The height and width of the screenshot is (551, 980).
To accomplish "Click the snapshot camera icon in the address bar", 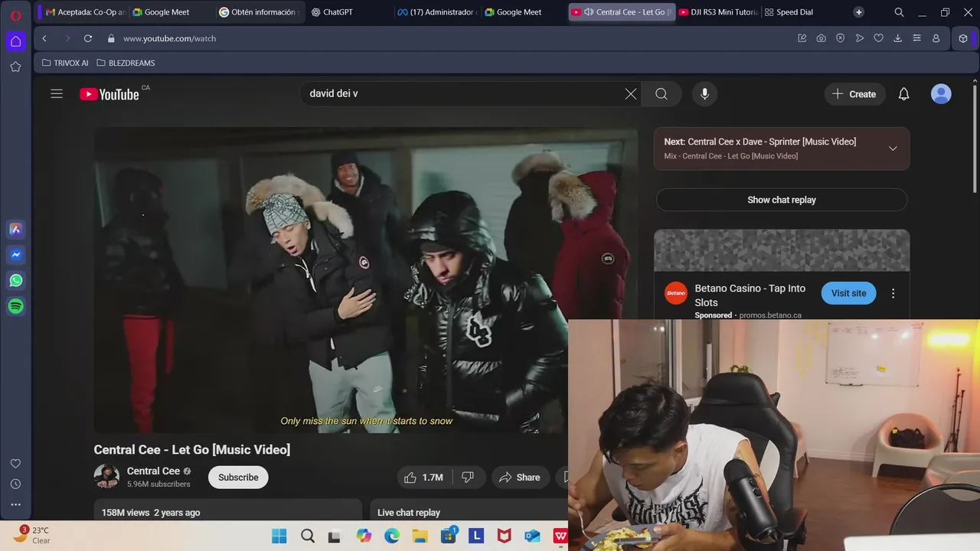I will [821, 38].
